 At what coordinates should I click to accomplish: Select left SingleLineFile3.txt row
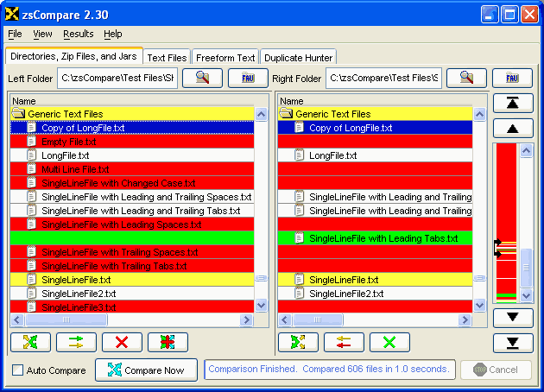[x=132, y=307]
